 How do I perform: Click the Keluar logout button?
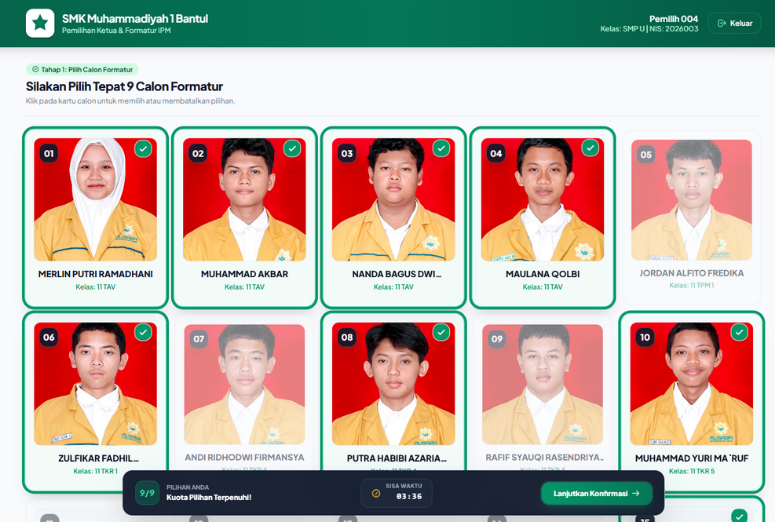point(734,23)
